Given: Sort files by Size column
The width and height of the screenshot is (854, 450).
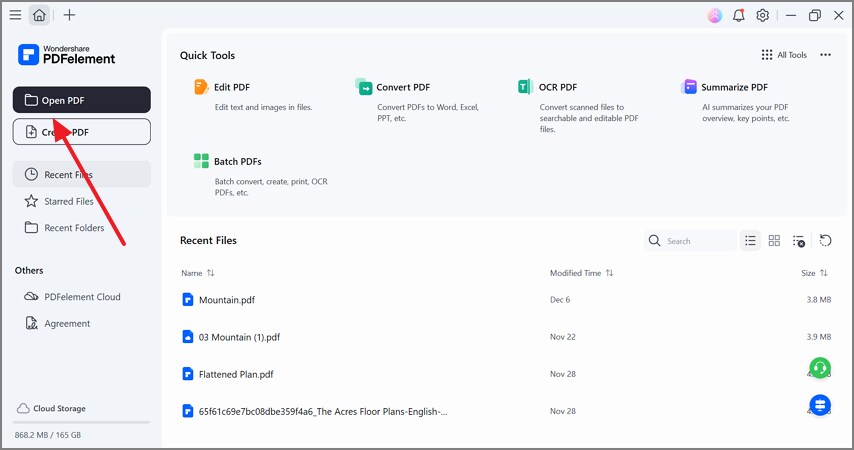Looking at the screenshot, I should (x=814, y=273).
